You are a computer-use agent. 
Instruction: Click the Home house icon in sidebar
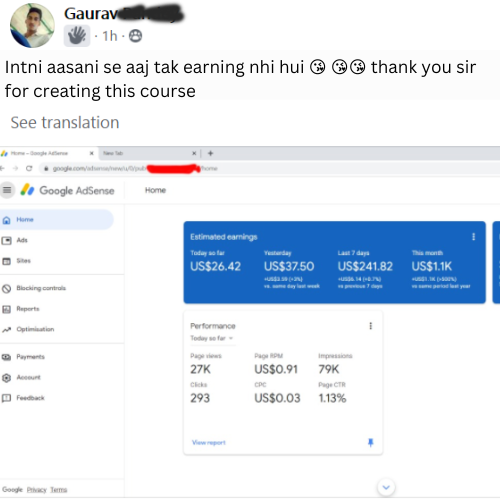(x=6, y=220)
